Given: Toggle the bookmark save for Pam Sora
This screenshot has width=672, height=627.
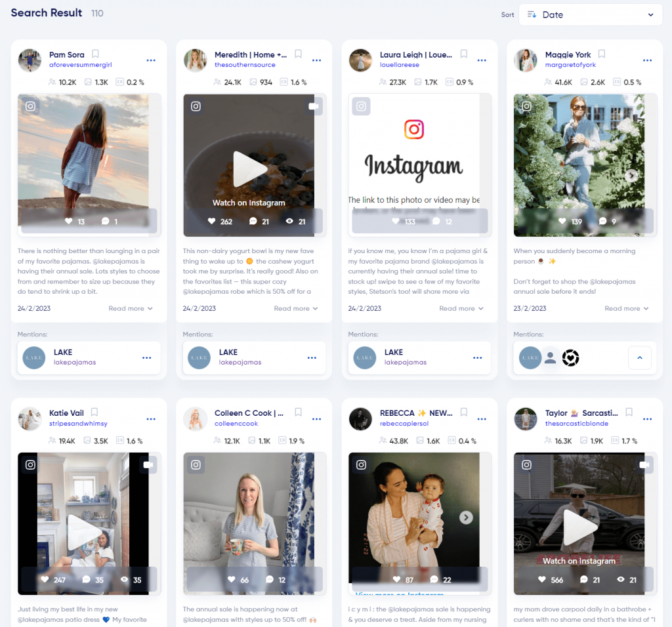Looking at the screenshot, I should [x=95, y=54].
